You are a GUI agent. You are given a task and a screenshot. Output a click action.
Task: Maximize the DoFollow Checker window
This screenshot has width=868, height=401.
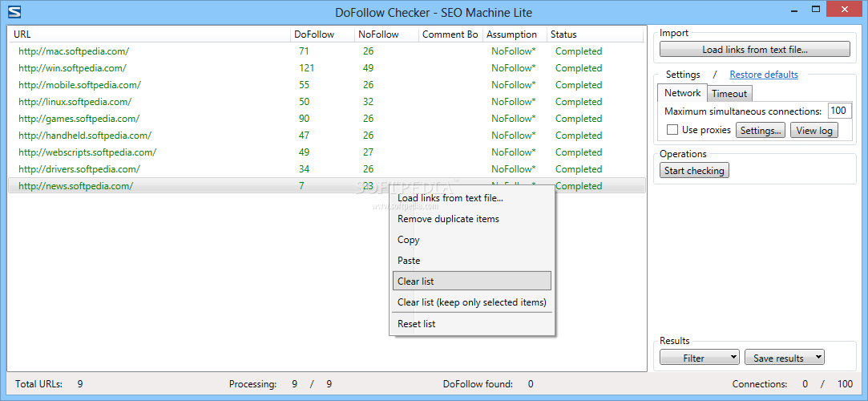(x=816, y=10)
